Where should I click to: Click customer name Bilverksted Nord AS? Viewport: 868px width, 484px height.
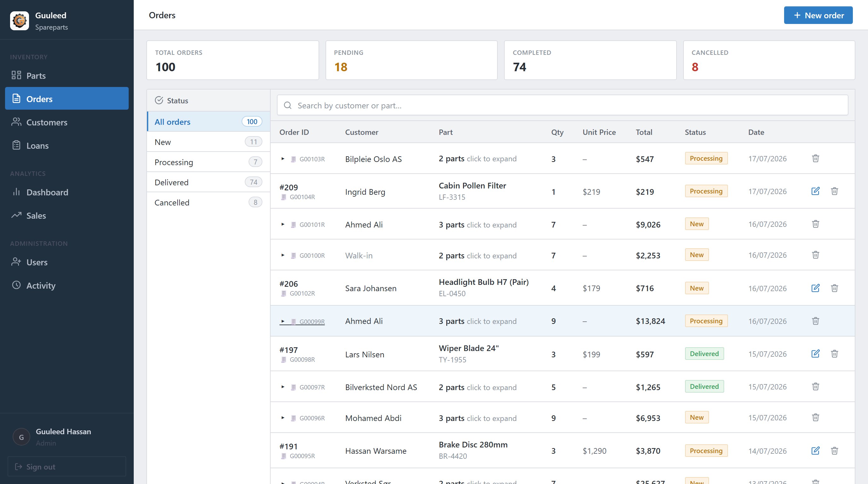(x=381, y=387)
